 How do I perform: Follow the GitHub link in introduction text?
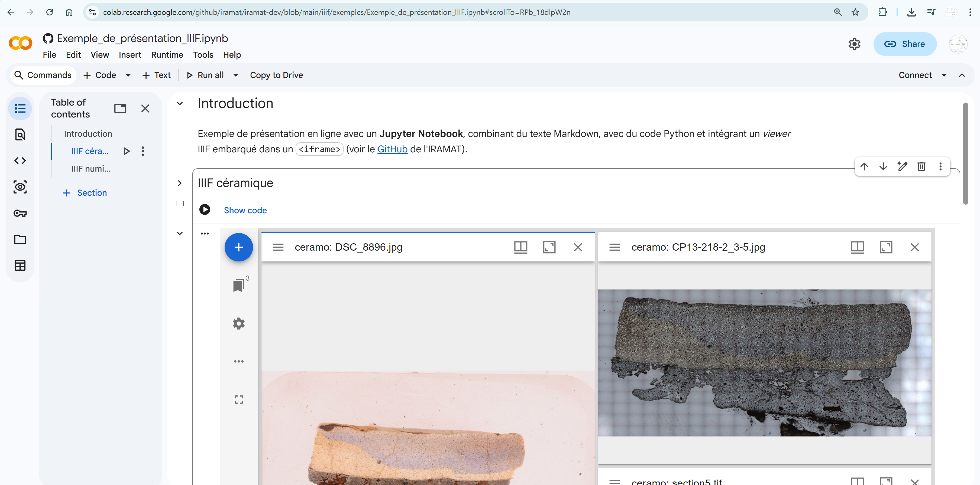click(x=392, y=149)
